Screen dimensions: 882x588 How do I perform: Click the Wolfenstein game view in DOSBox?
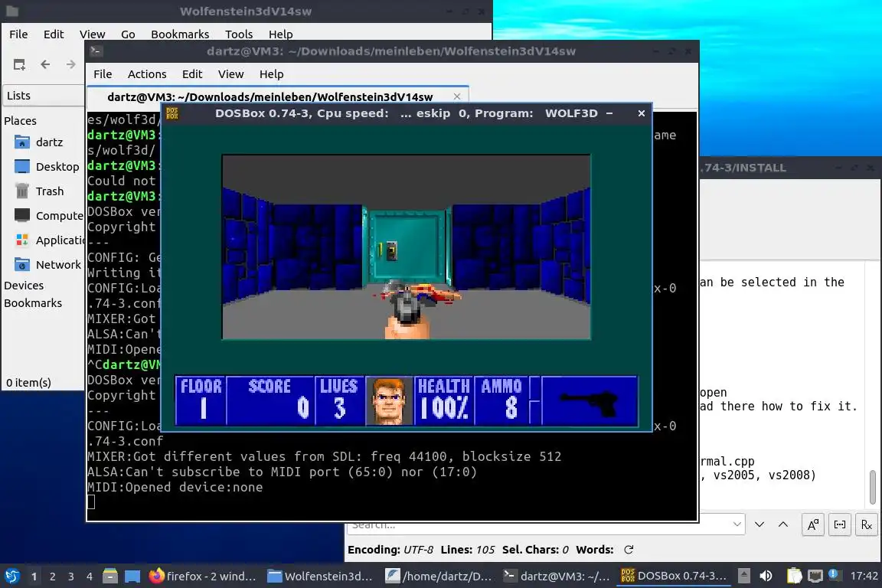[406, 247]
